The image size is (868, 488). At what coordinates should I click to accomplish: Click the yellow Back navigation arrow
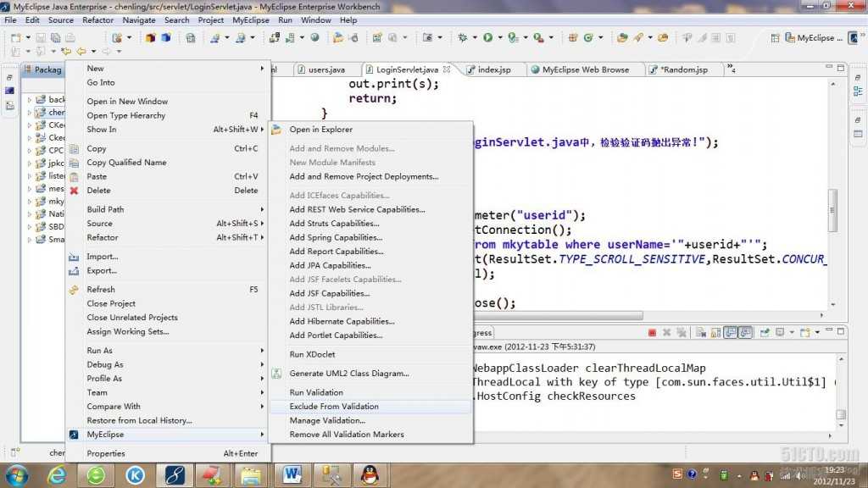point(81,52)
